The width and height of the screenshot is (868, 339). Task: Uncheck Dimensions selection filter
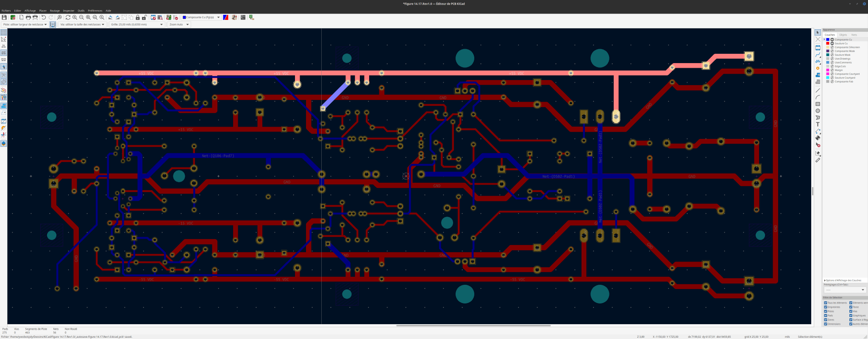point(826,324)
